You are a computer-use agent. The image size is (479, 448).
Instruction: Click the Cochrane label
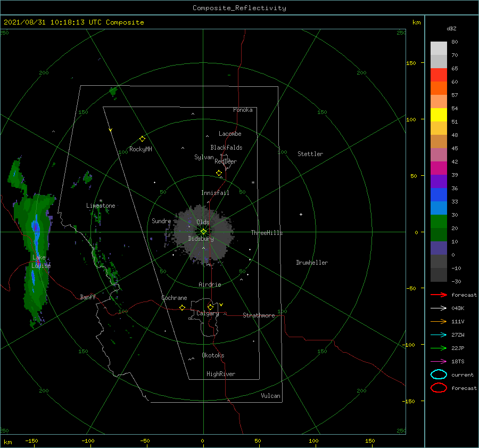pyautogui.click(x=174, y=298)
